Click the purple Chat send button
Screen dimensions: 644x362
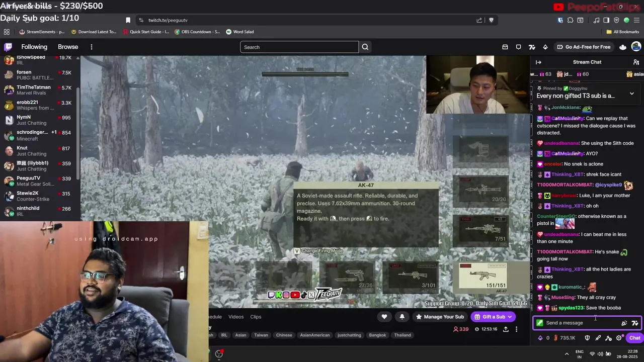click(x=634, y=338)
